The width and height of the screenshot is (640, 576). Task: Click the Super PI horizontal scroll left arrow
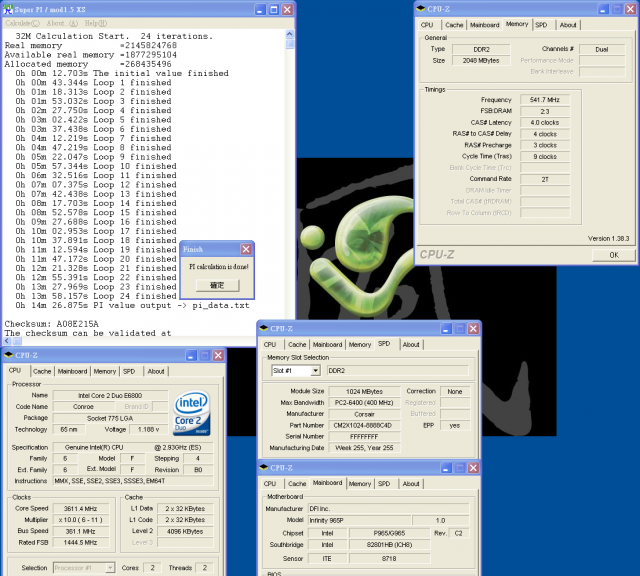7,340
